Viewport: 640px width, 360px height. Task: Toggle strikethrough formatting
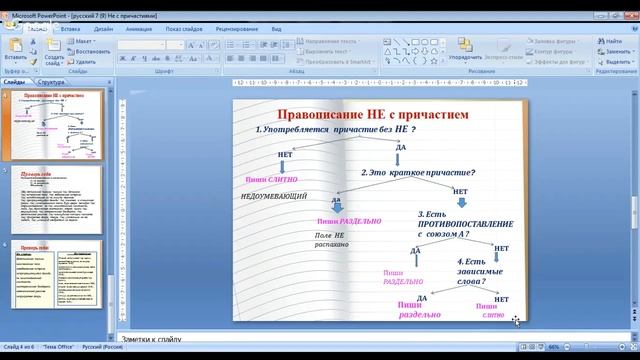[x=156, y=59]
